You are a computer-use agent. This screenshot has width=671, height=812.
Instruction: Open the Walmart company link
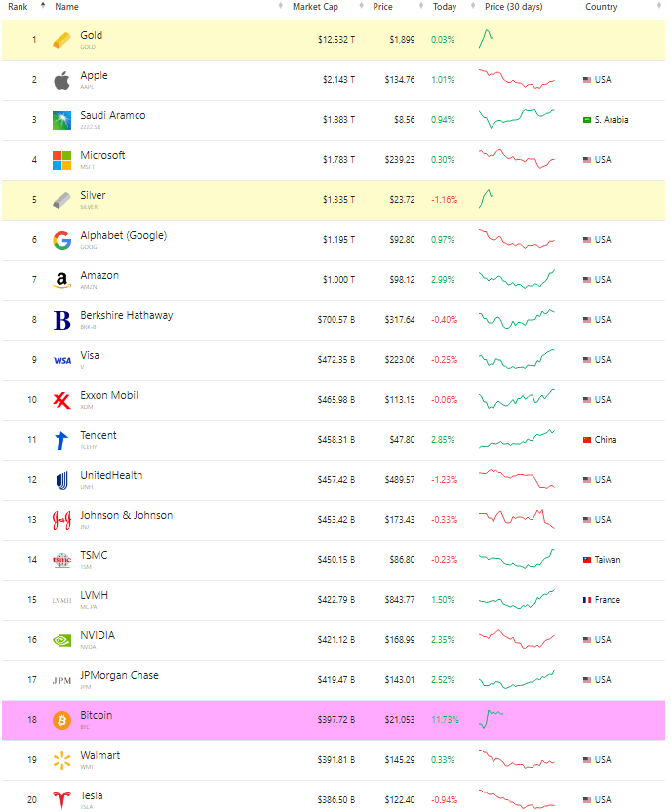click(99, 755)
